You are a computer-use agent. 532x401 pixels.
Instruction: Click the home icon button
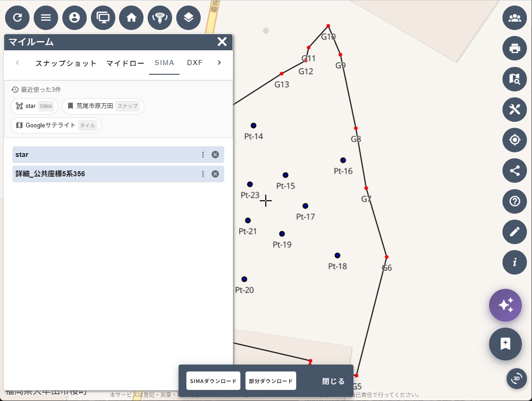point(132,18)
